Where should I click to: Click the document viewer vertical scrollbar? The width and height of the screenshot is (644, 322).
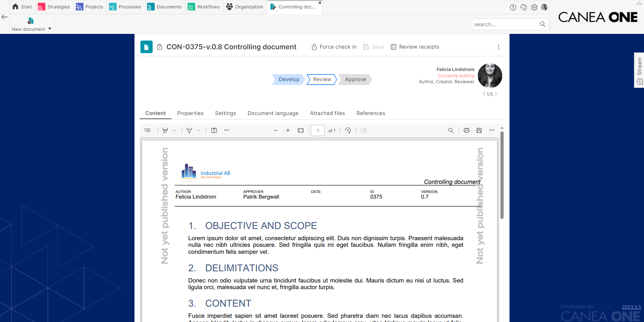tap(502, 175)
